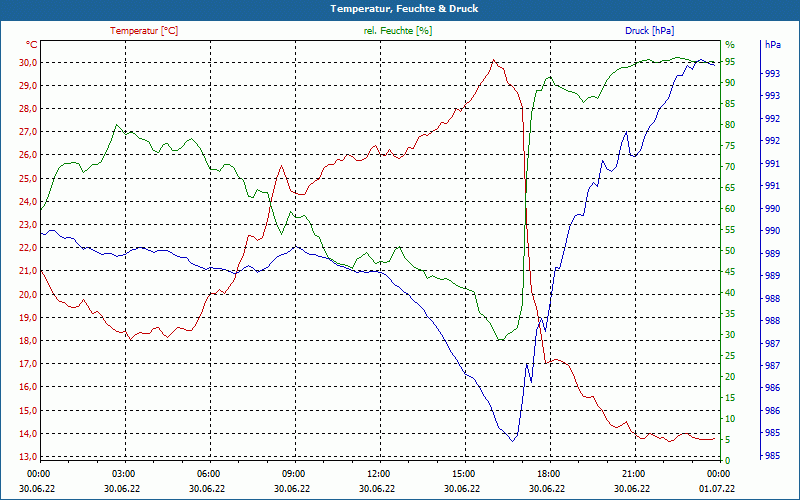Click the '21:00' time axis label
The width and height of the screenshot is (800, 500).
(x=633, y=473)
